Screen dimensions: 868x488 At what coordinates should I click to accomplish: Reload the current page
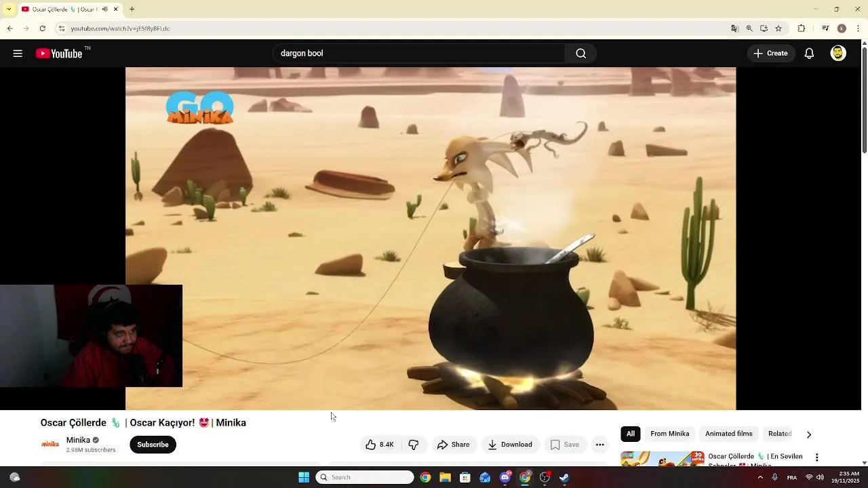(42, 28)
